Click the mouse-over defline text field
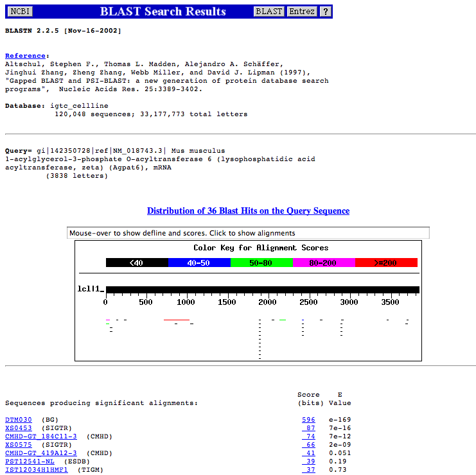 click(248, 233)
